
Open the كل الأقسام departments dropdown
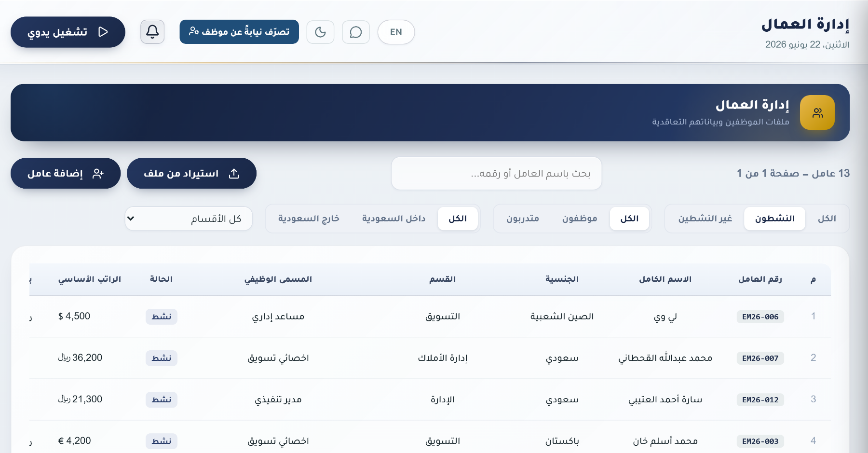189,219
